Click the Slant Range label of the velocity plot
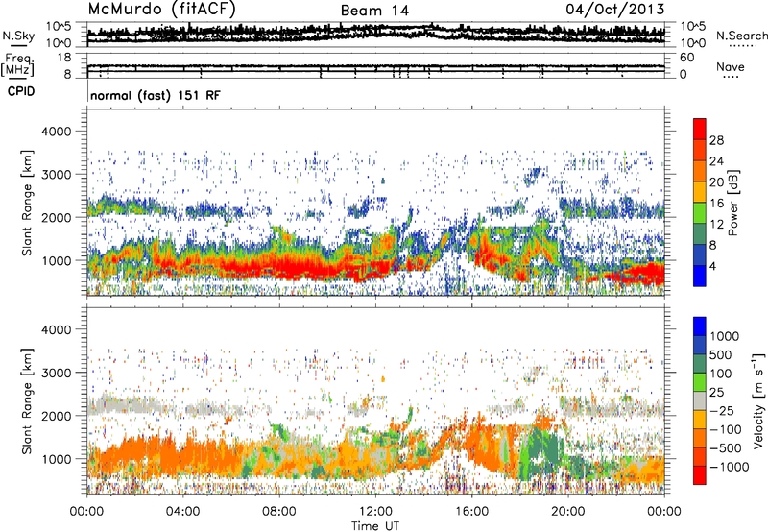 pos(27,400)
